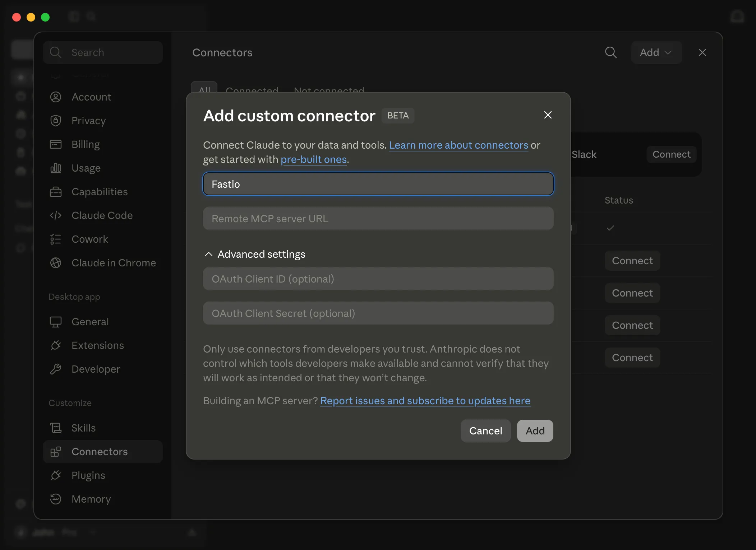Open the General desktop settings
Screen dimensions: 756x550
pos(103,322)
